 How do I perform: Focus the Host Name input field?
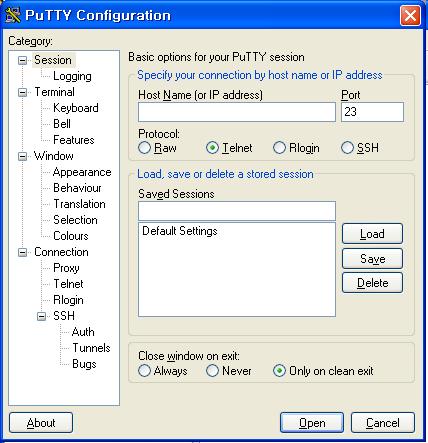[237, 112]
